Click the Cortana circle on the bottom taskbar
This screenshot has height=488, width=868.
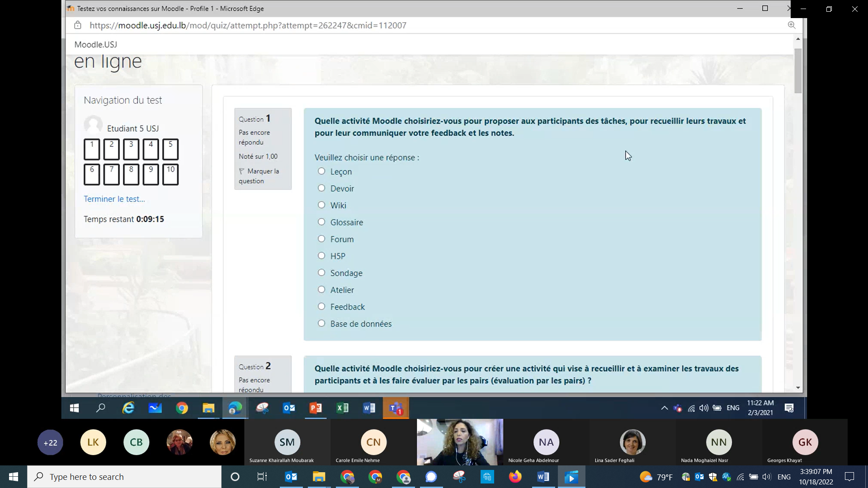point(235,477)
